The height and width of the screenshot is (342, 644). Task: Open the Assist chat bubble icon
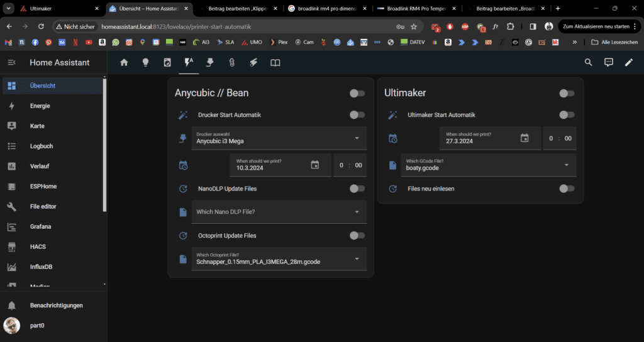coord(609,62)
